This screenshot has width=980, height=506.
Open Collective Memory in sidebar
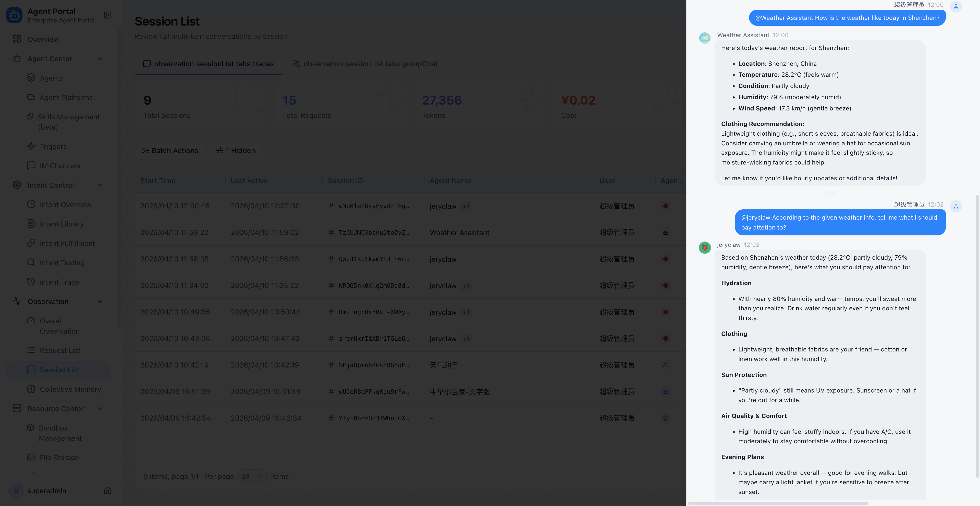70,389
